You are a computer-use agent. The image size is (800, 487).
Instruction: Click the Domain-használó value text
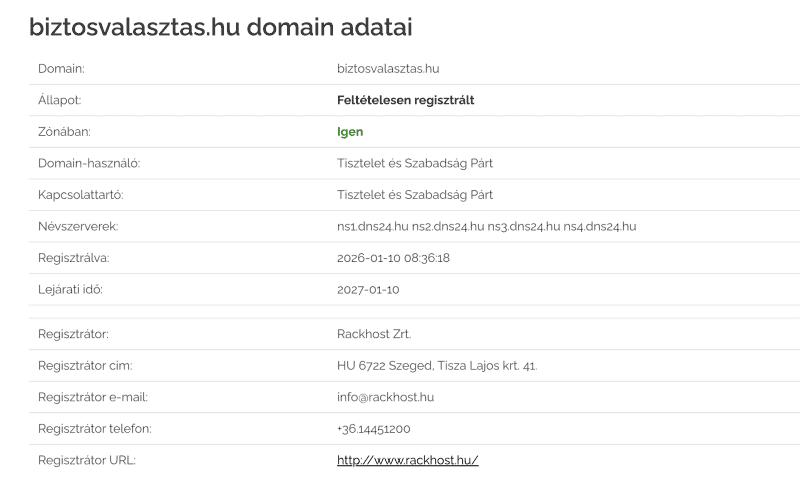(x=414, y=163)
